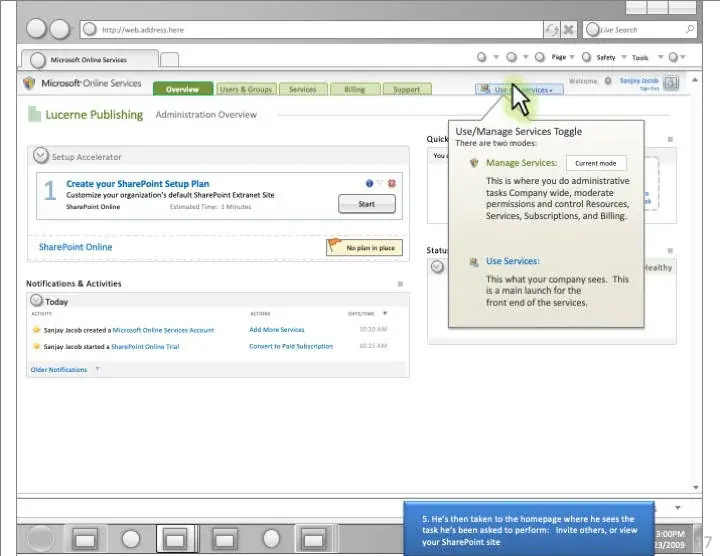Click the star icon beside 'created a' notification

pyautogui.click(x=36, y=330)
